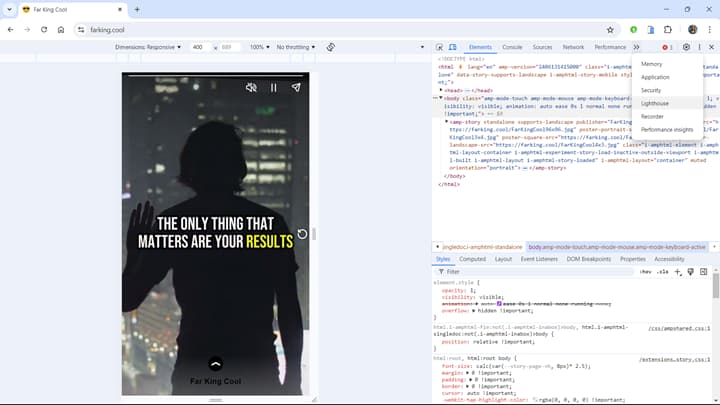
Task: Toggle the :hov element state button
Action: click(x=645, y=271)
